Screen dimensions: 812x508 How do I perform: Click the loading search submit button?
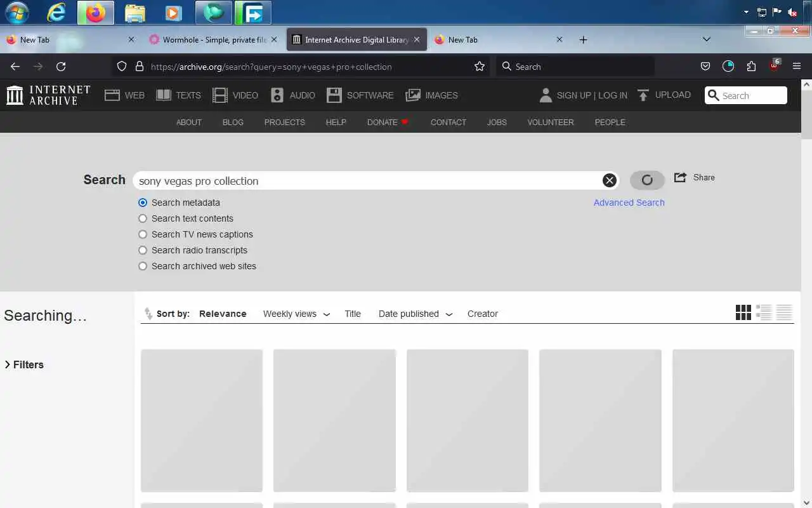(647, 180)
